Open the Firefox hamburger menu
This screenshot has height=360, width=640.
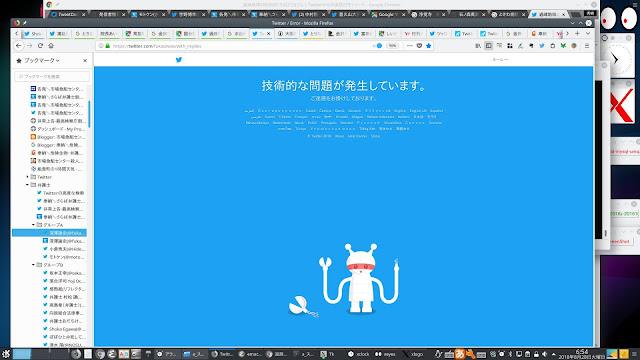coord(587,46)
